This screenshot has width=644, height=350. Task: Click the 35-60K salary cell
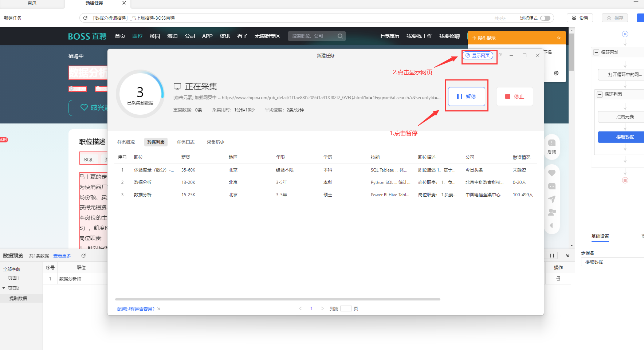click(188, 170)
